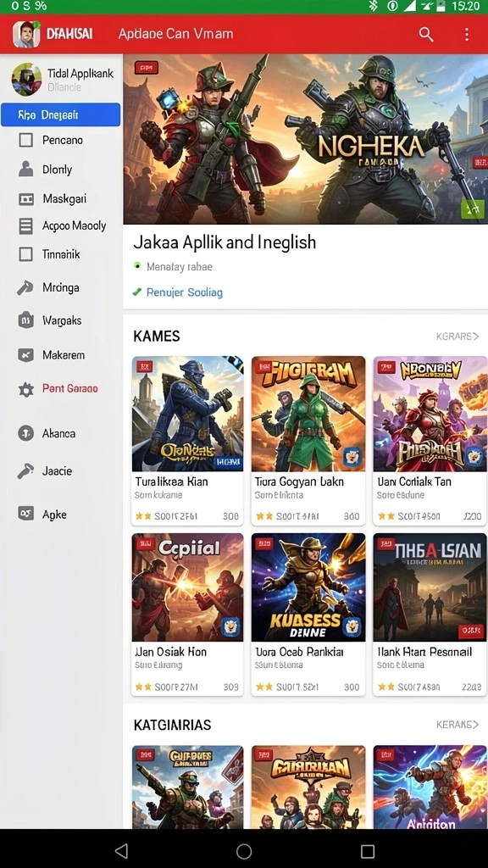488x868 pixels.
Task: Tap the Android back navigation button
Action: coord(121,850)
